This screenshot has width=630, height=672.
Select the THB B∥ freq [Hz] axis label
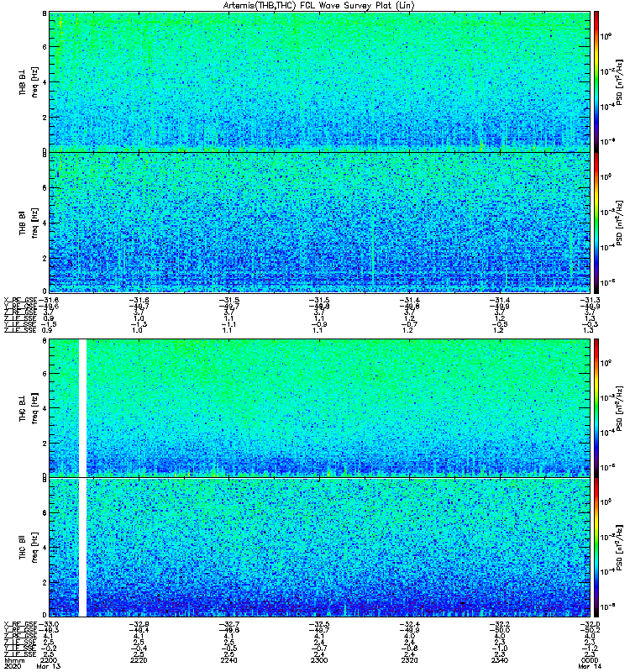pyautogui.click(x=29, y=223)
